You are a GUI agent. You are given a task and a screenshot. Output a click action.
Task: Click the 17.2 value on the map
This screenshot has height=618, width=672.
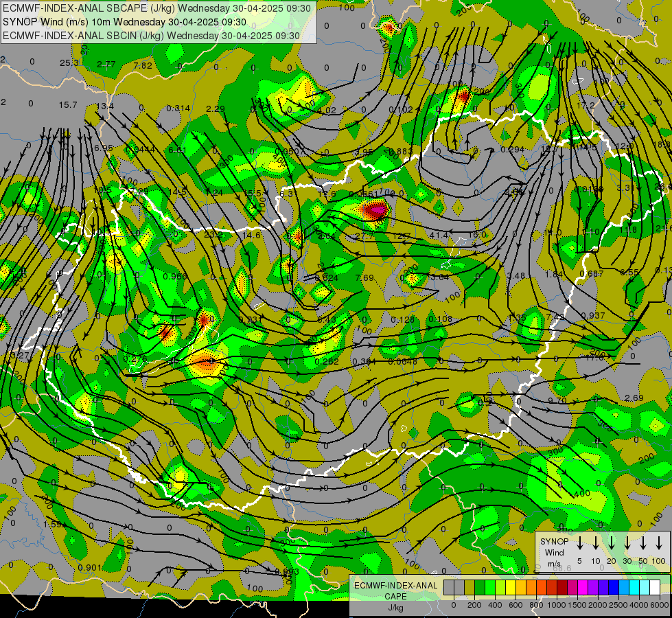(586, 105)
